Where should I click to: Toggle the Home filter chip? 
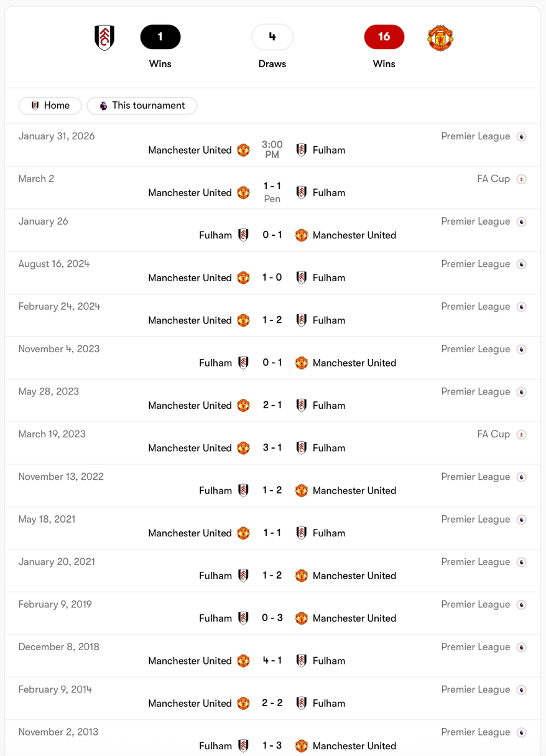[x=50, y=106]
